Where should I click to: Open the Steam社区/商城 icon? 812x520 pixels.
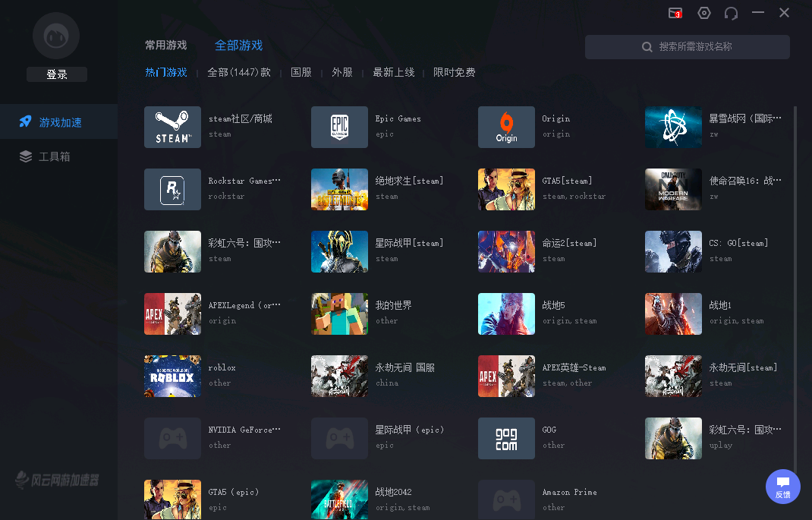(172, 127)
